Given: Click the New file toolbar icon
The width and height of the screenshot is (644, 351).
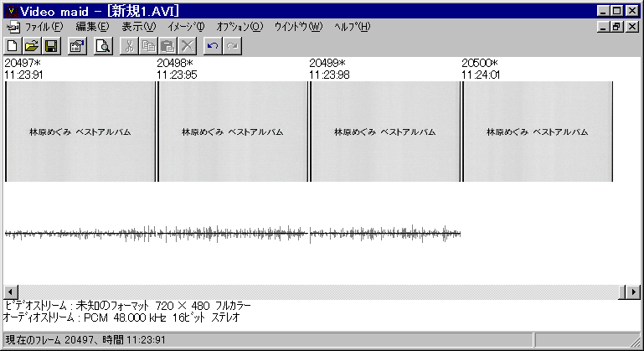Looking at the screenshot, I should (x=13, y=46).
